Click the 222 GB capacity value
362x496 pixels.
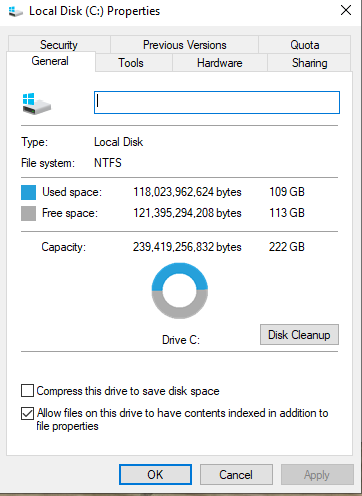(287, 247)
